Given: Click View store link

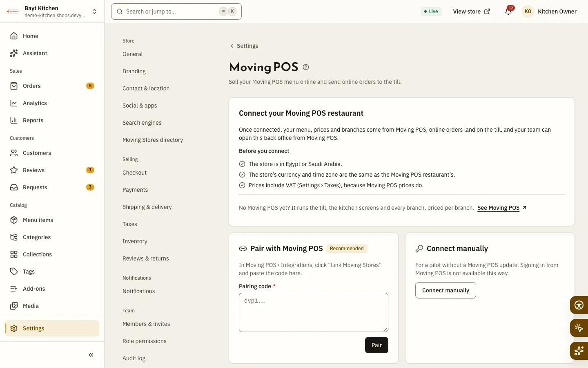Looking at the screenshot, I should coord(471,11).
